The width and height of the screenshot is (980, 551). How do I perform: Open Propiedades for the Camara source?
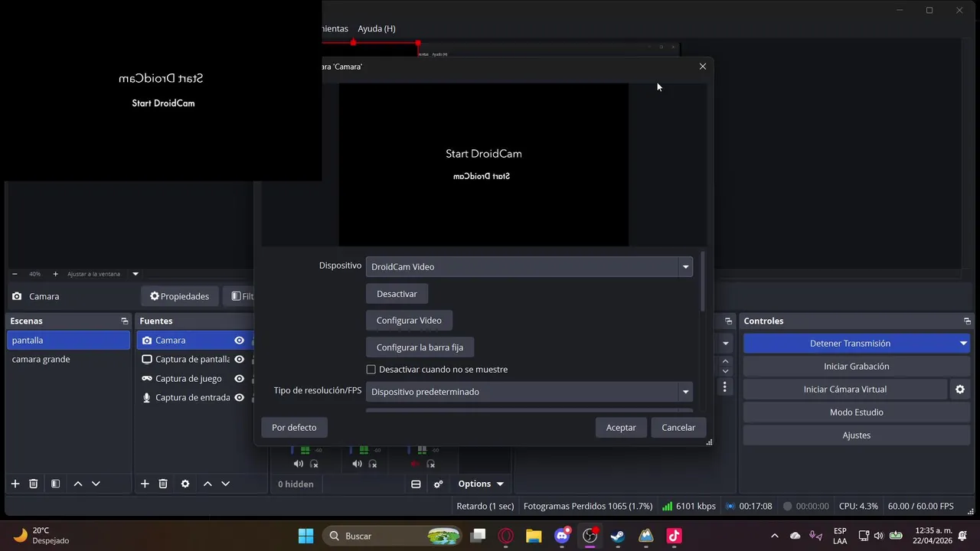click(x=180, y=296)
